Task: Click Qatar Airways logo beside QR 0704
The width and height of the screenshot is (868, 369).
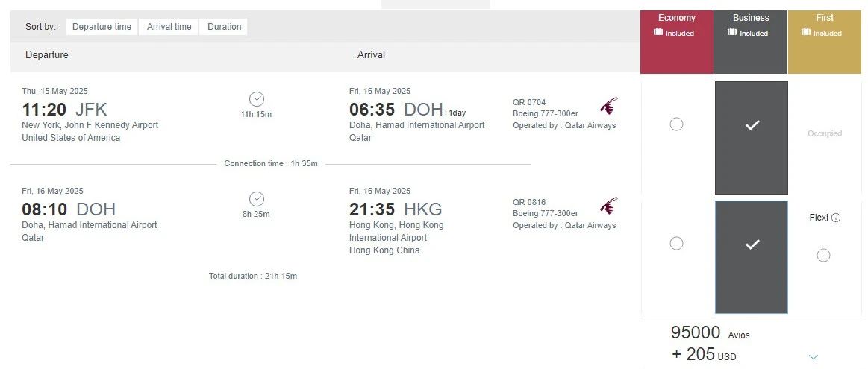Action: (x=608, y=105)
